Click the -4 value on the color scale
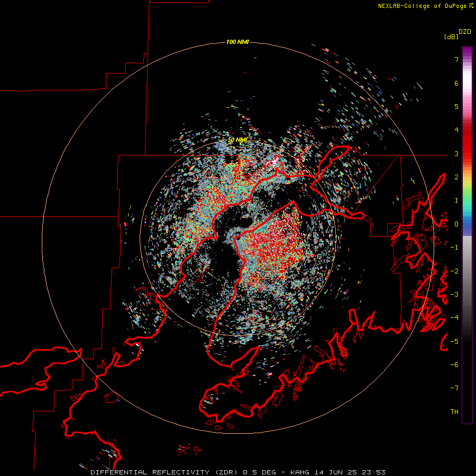This screenshot has height=476, width=476. [454, 318]
